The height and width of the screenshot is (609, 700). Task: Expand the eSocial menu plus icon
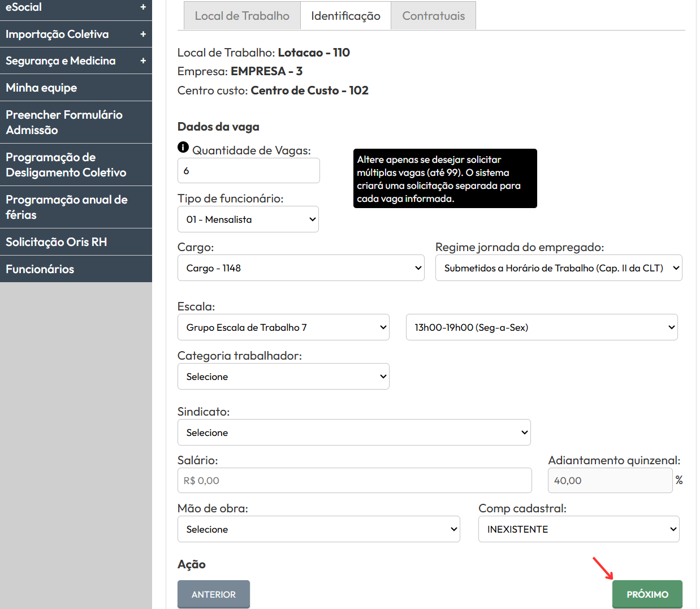coord(143,7)
